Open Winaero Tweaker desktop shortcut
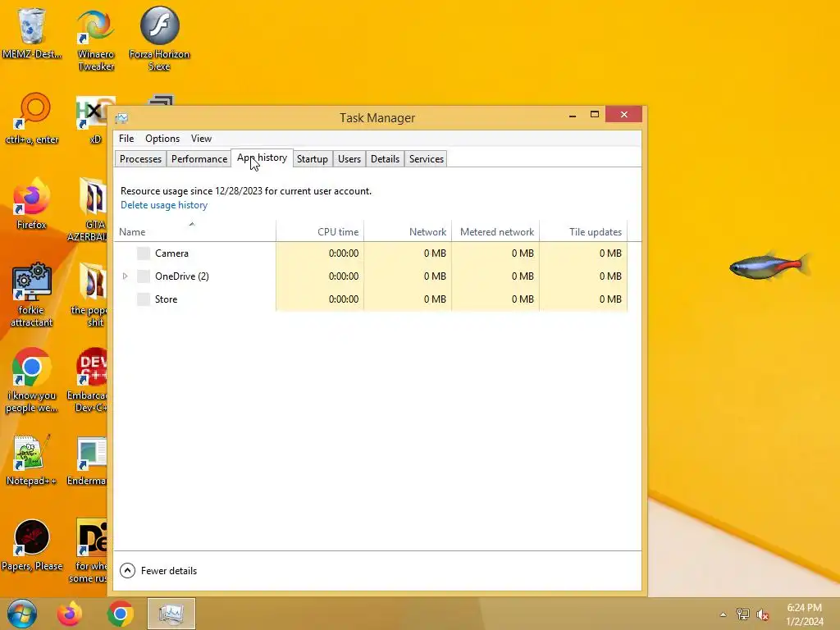This screenshot has height=630, width=840. pyautogui.click(x=95, y=39)
